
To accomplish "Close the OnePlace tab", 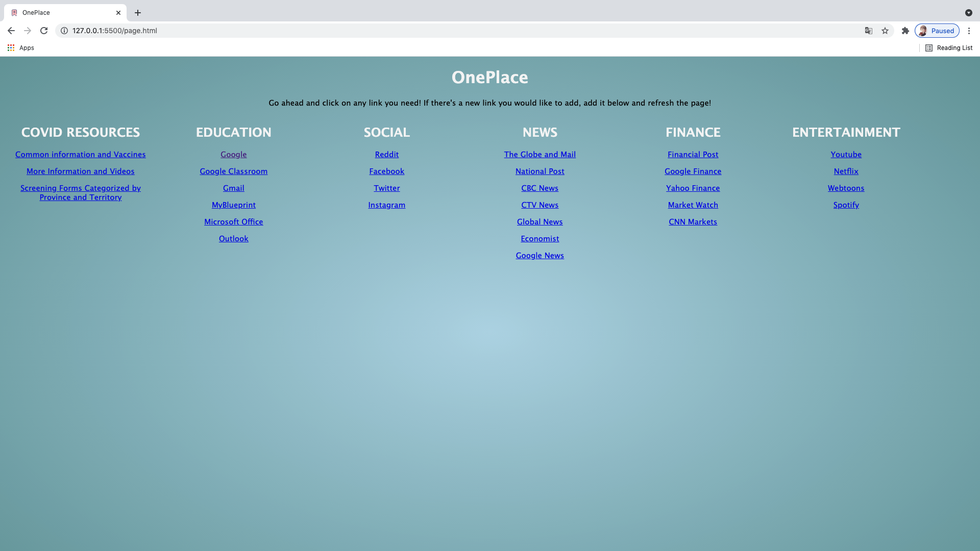I will point(118,13).
